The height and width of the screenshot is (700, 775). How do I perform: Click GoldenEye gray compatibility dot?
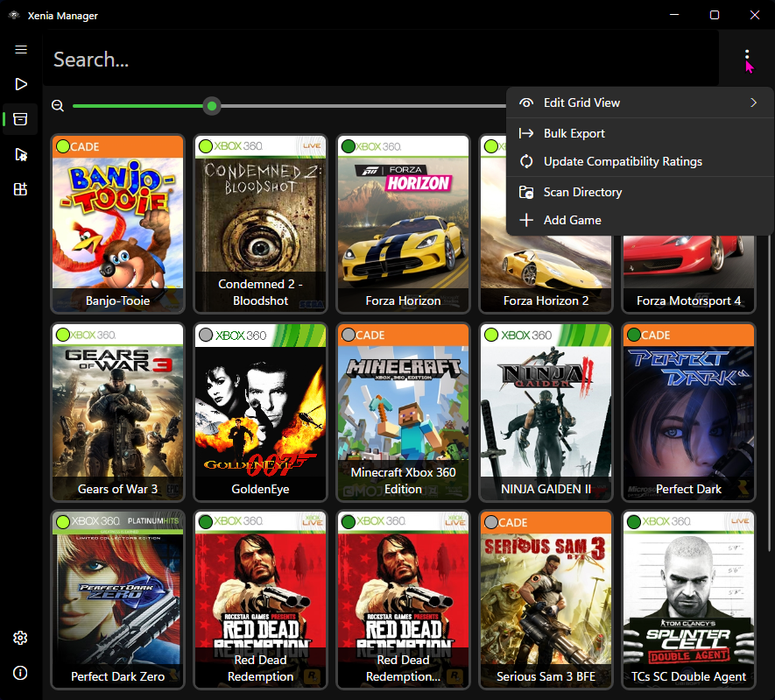[206, 335]
